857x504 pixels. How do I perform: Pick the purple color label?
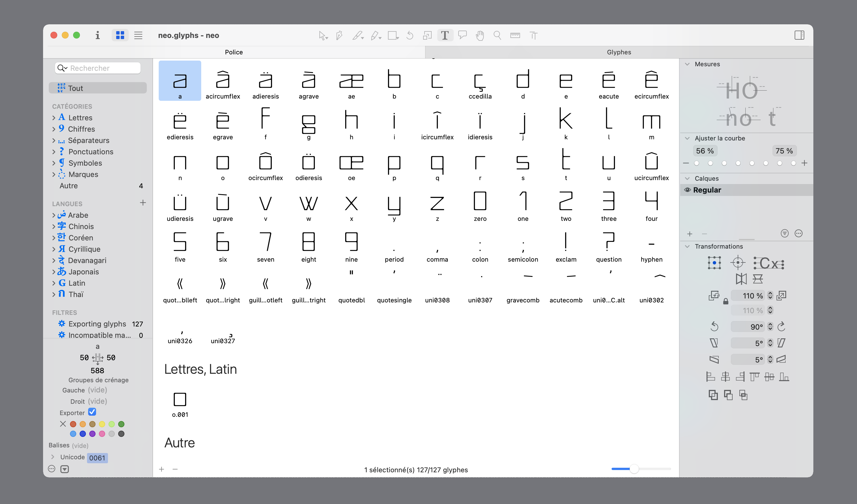tap(92, 434)
